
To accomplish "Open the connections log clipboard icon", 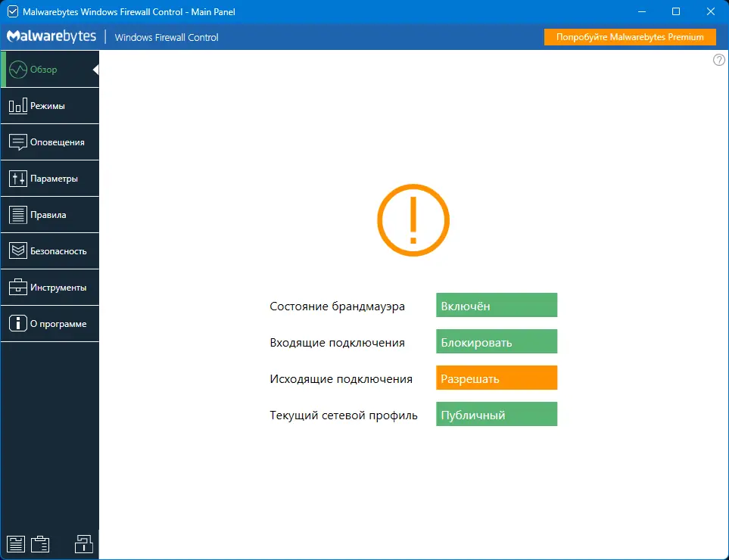I will pyautogui.click(x=40, y=544).
